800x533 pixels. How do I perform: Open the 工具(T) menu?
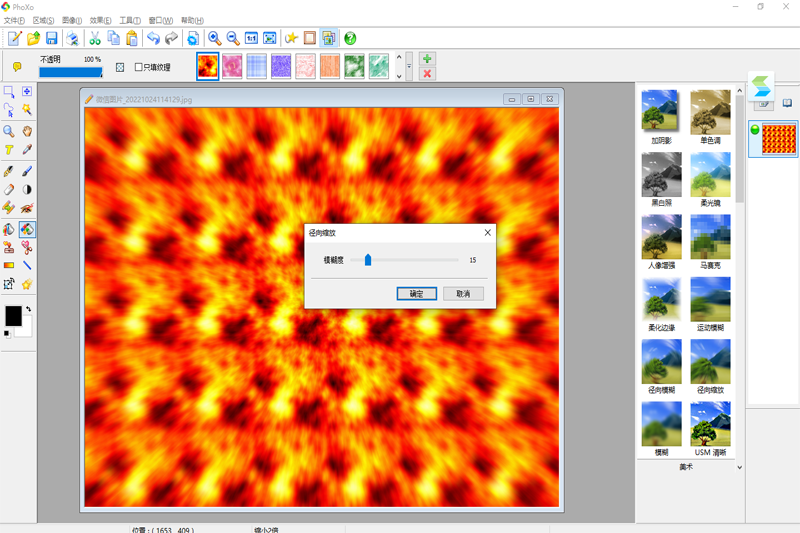(130, 20)
